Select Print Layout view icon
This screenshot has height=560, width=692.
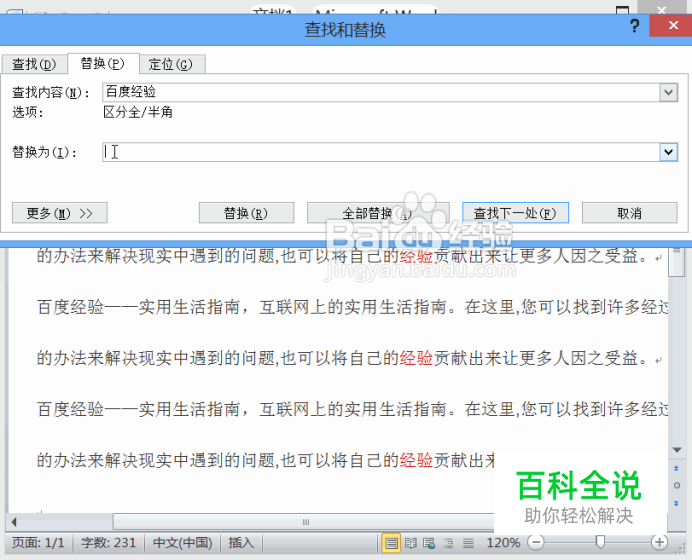(391, 543)
